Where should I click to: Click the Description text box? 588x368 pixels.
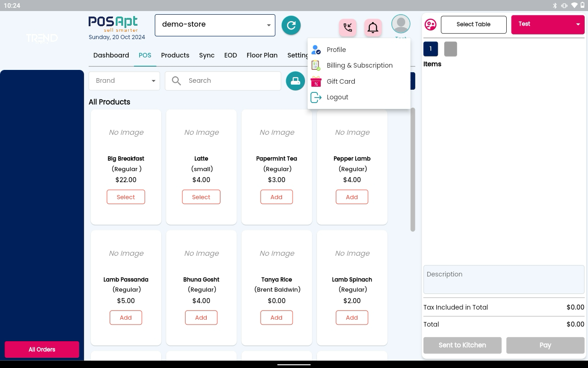(x=504, y=279)
